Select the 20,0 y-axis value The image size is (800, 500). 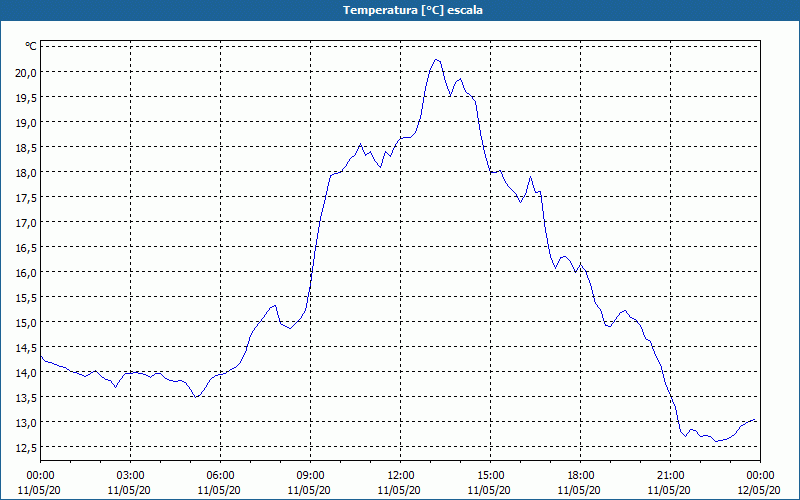click(x=26, y=72)
